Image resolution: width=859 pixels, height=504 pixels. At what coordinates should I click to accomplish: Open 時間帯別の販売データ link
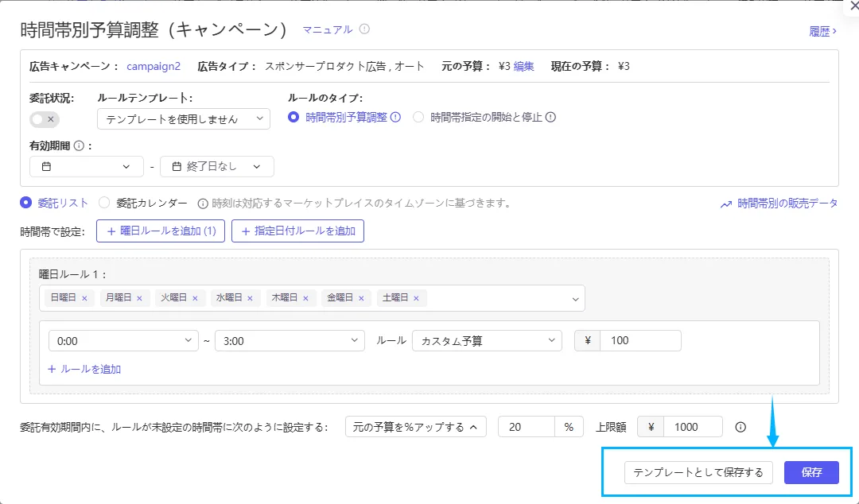[787, 204]
